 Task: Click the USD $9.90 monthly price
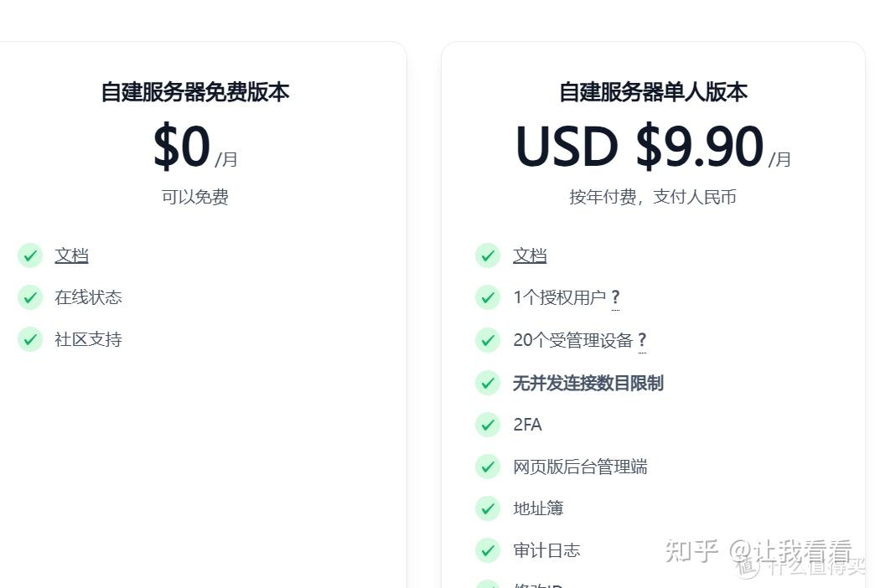coord(639,147)
